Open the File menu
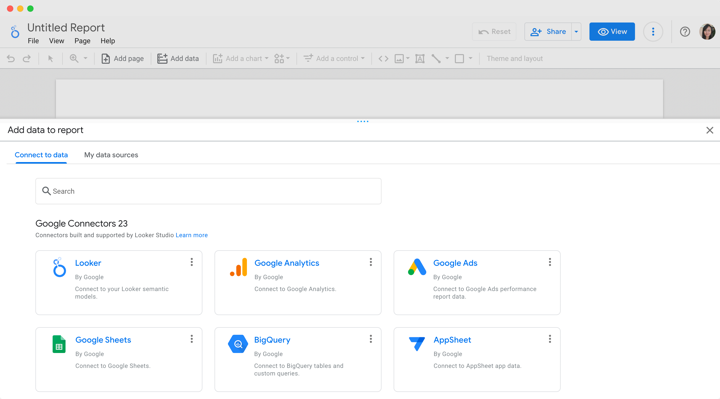 click(x=33, y=41)
